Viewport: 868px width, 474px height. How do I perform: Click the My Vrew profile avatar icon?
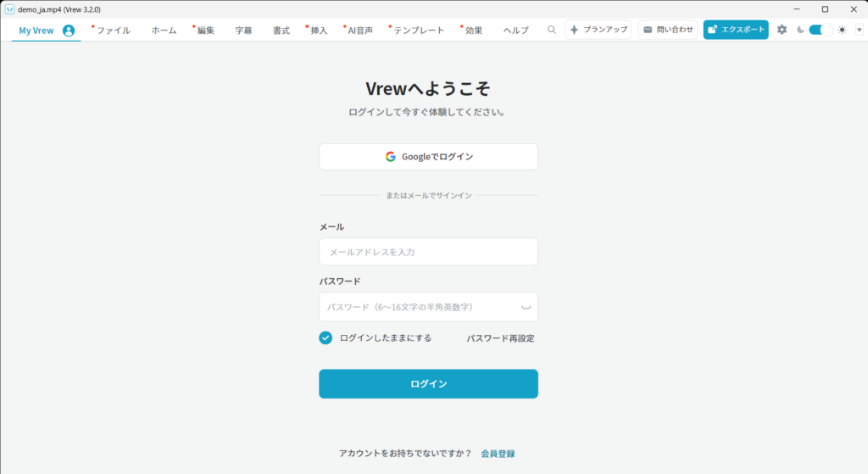point(69,31)
